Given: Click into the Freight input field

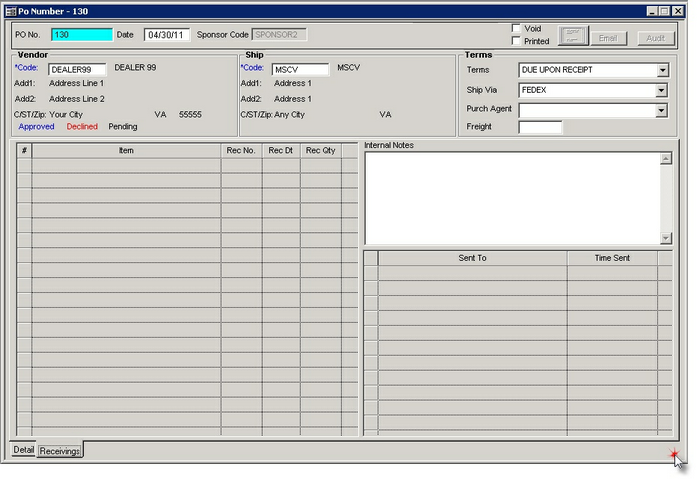Looking at the screenshot, I should click(540, 127).
